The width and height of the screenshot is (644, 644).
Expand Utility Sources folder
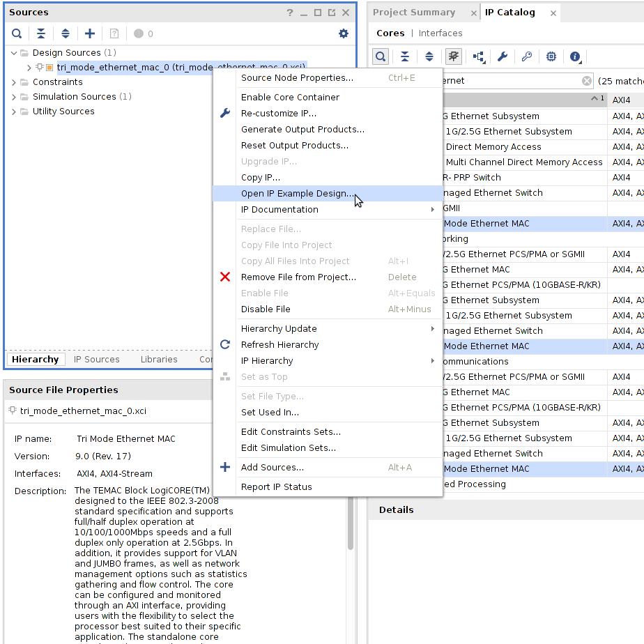pos(13,112)
